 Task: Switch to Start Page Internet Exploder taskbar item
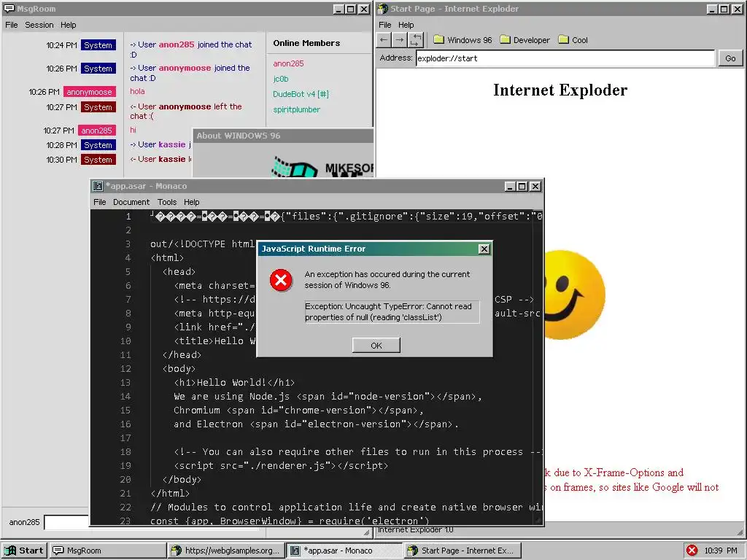point(462,551)
